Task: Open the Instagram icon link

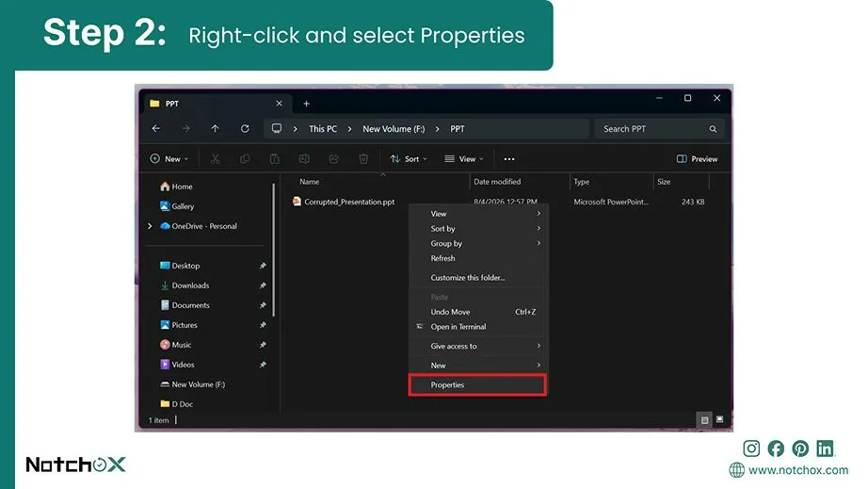Action: click(751, 448)
